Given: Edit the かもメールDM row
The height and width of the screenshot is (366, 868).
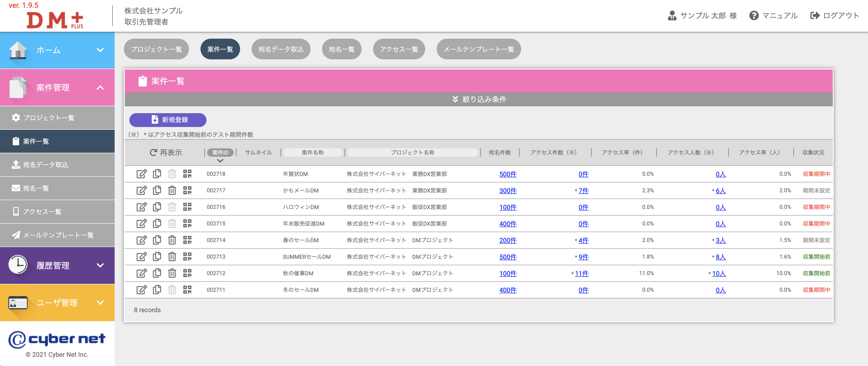Looking at the screenshot, I should (142, 190).
